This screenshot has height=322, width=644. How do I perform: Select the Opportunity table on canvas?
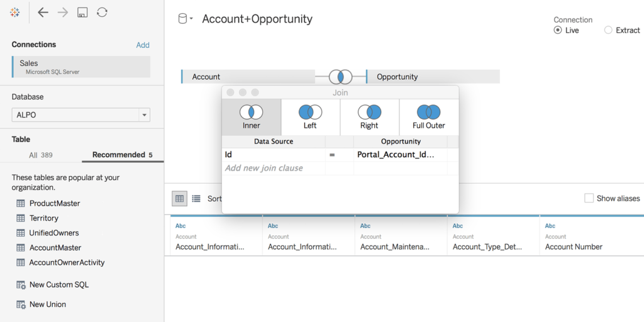click(x=433, y=77)
